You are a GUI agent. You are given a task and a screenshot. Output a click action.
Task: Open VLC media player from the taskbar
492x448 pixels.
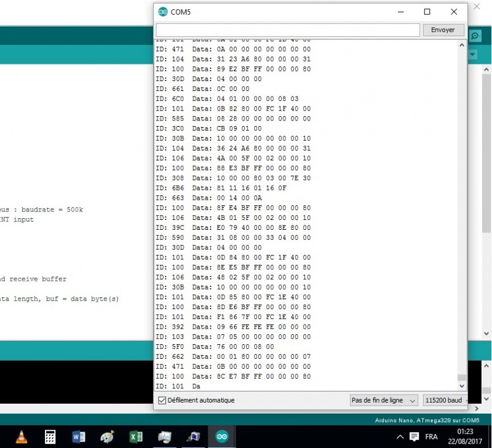22,437
